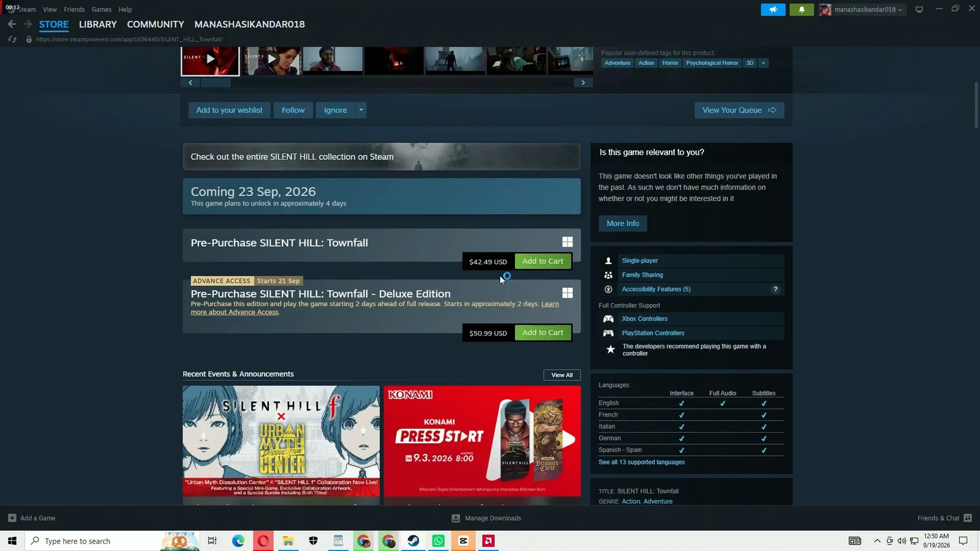
Task: Open Steam from the taskbar
Action: 413,541
